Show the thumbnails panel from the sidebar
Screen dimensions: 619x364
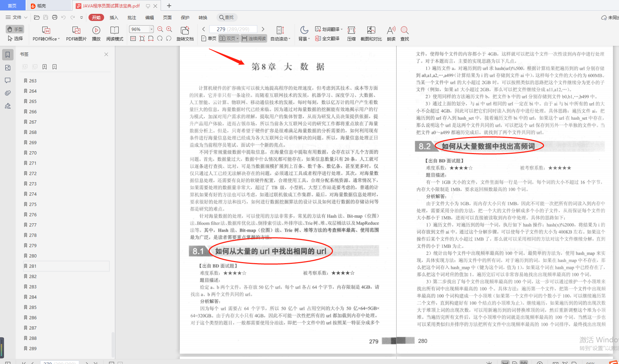(8, 67)
